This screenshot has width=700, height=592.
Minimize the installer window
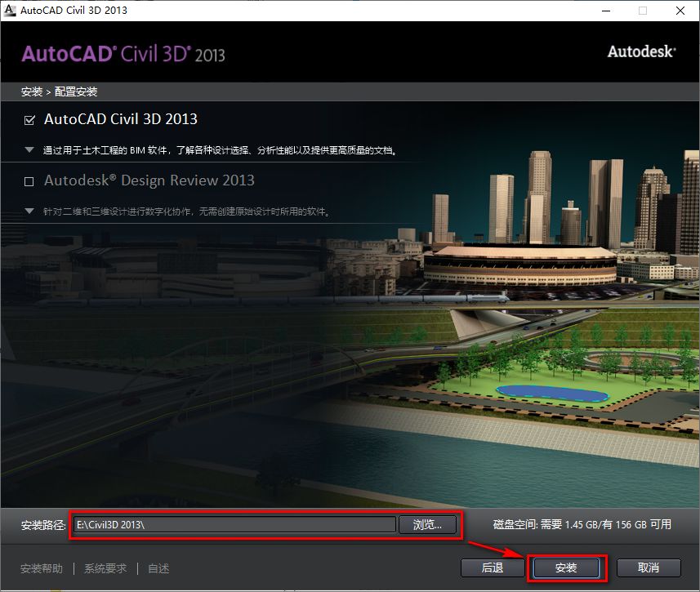point(605,11)
